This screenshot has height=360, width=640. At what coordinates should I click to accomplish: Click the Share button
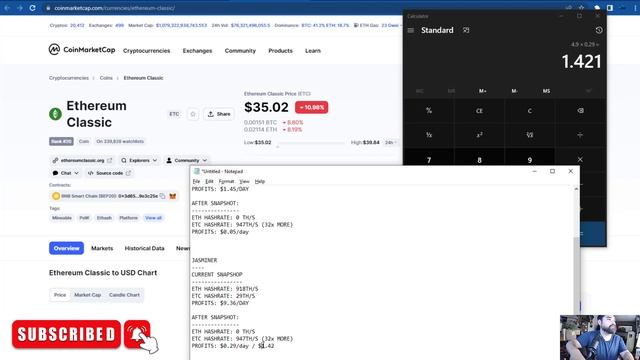click(219, 114)
